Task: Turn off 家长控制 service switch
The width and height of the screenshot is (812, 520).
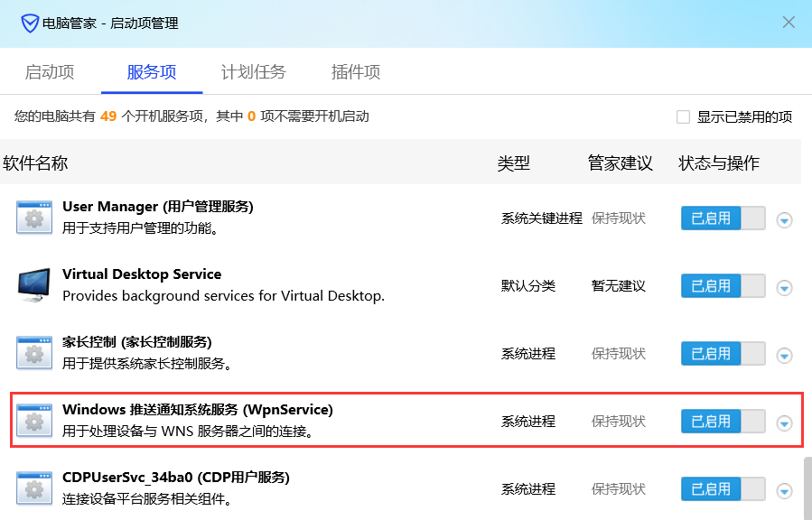Action: pos(723,354)
